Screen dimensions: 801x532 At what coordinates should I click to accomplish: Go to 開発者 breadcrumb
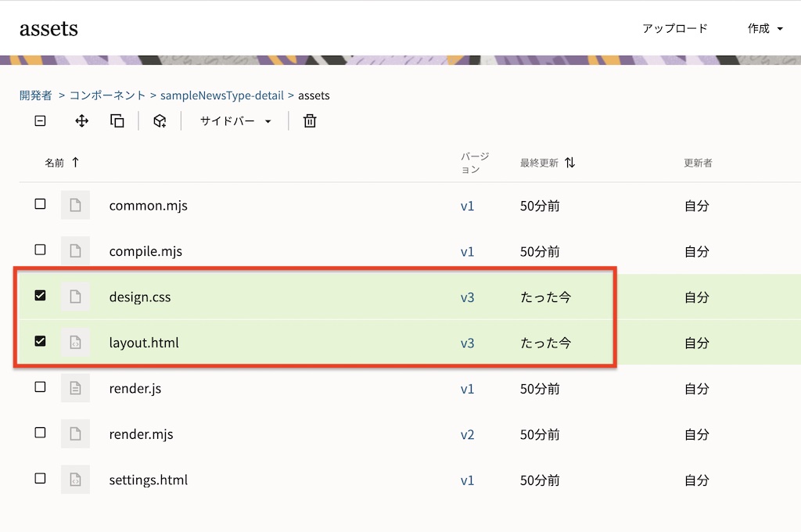click(x=36, y=95)
